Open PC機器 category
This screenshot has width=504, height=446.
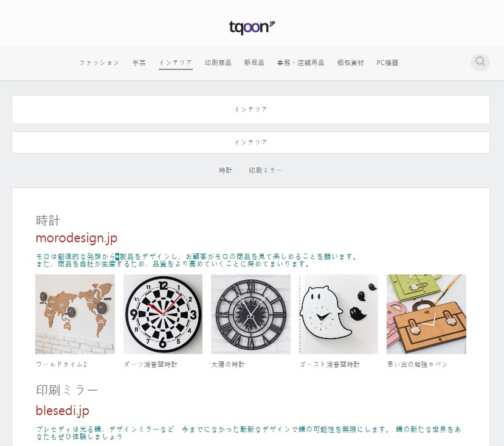387,63
